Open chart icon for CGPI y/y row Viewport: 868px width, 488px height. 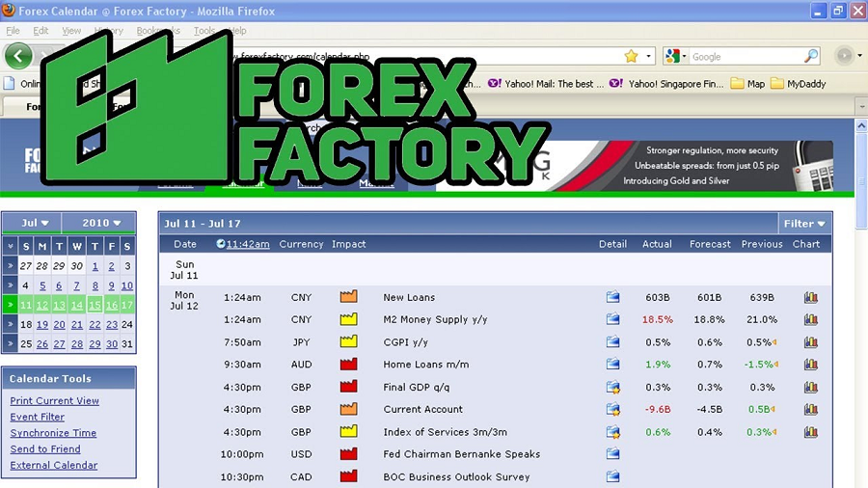pyautogui.click(x=810, y=342)
